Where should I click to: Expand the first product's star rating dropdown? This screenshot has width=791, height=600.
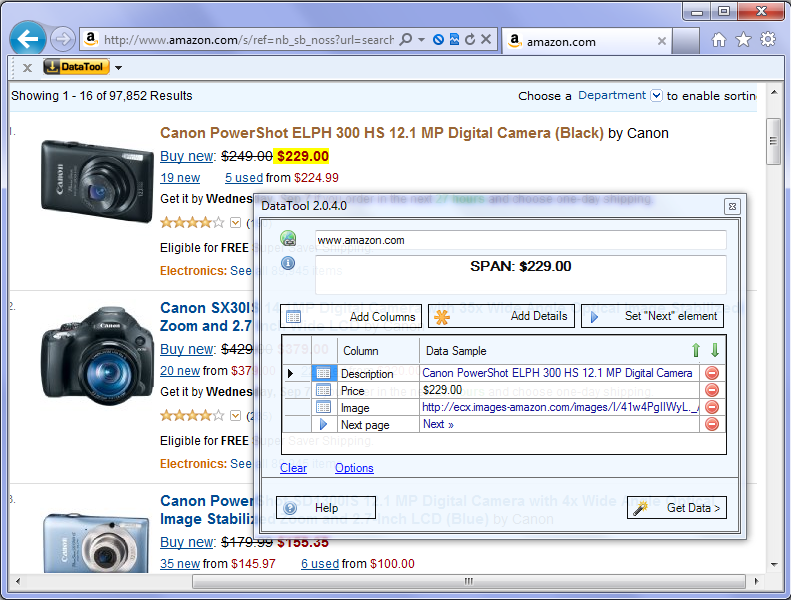tap(235, 223)
